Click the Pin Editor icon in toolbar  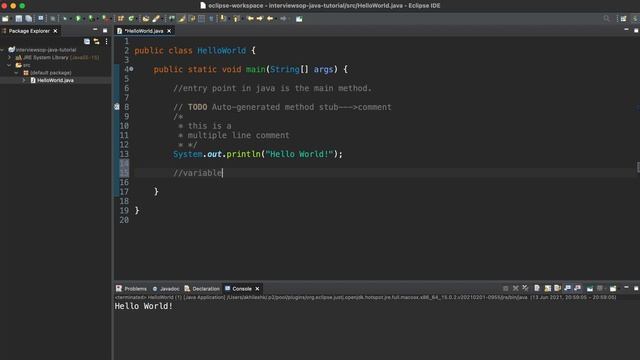[x=299, y=19]
